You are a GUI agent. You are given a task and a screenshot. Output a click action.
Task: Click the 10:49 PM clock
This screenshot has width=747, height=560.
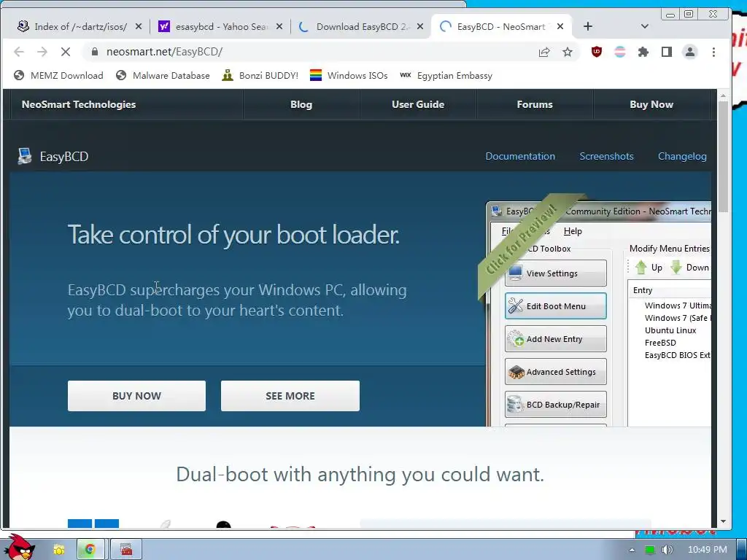click(x=707, y=550)
